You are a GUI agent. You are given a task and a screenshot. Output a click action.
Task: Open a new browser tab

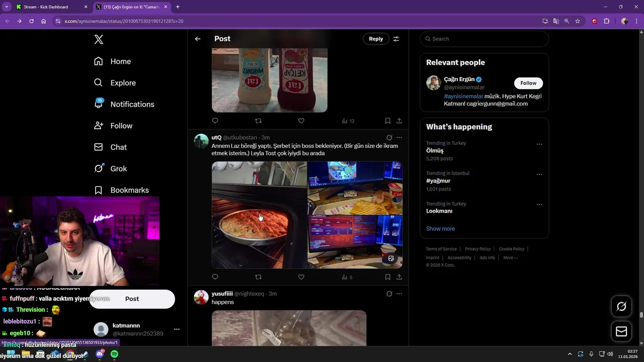click(x=178, y=7)
